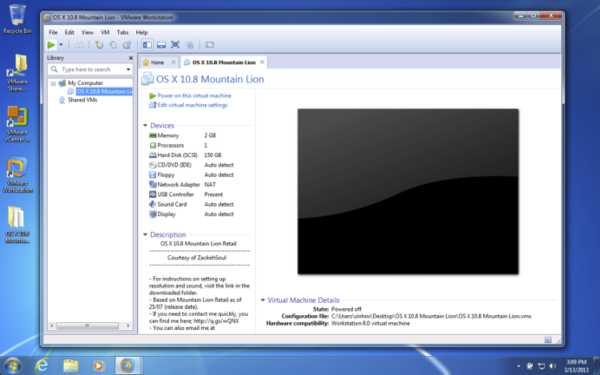Click the Send Ctrl+Alt+Del toolbar icon
This screenshot has height=375, width=600.
[79, 45]
